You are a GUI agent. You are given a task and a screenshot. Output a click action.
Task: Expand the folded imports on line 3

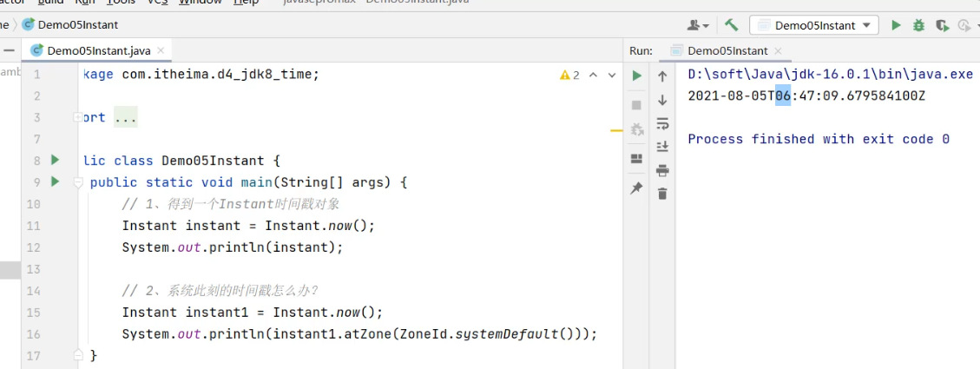coord(77,117)
